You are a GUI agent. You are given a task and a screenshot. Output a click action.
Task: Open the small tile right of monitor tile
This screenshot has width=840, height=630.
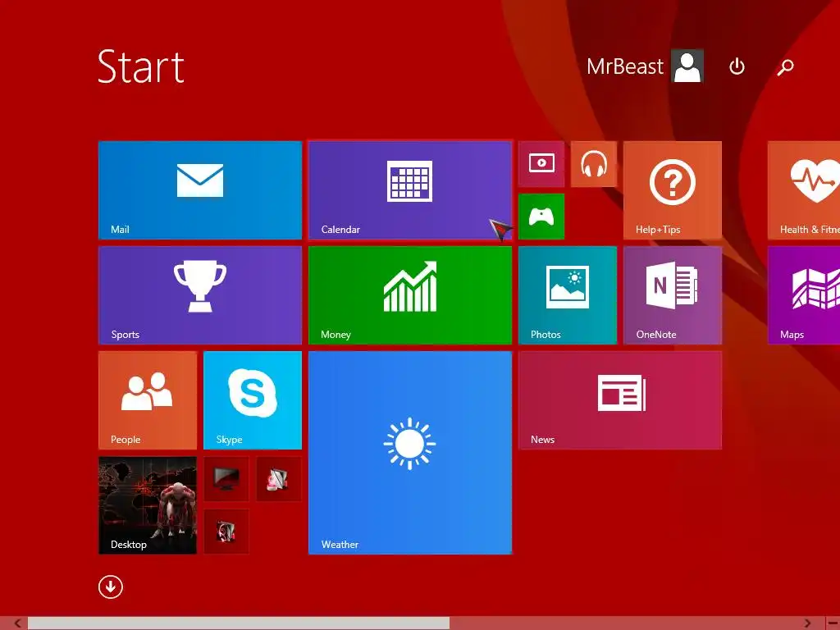pyautogui.click(x=279, y=479)
